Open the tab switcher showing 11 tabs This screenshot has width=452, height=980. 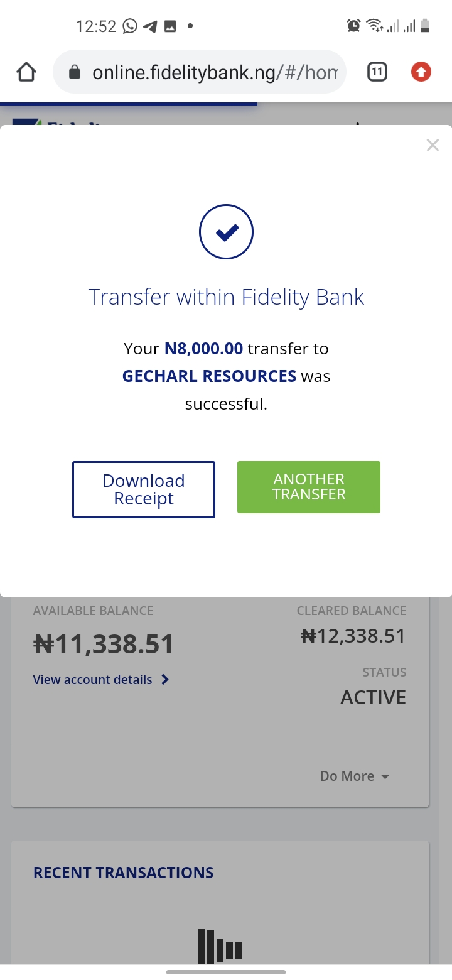click(x=377, y=72)
